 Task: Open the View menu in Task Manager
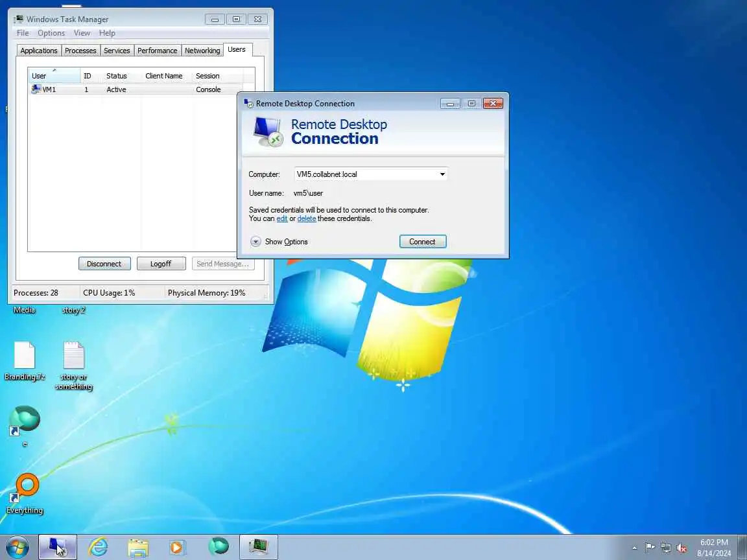pos(82,33)
